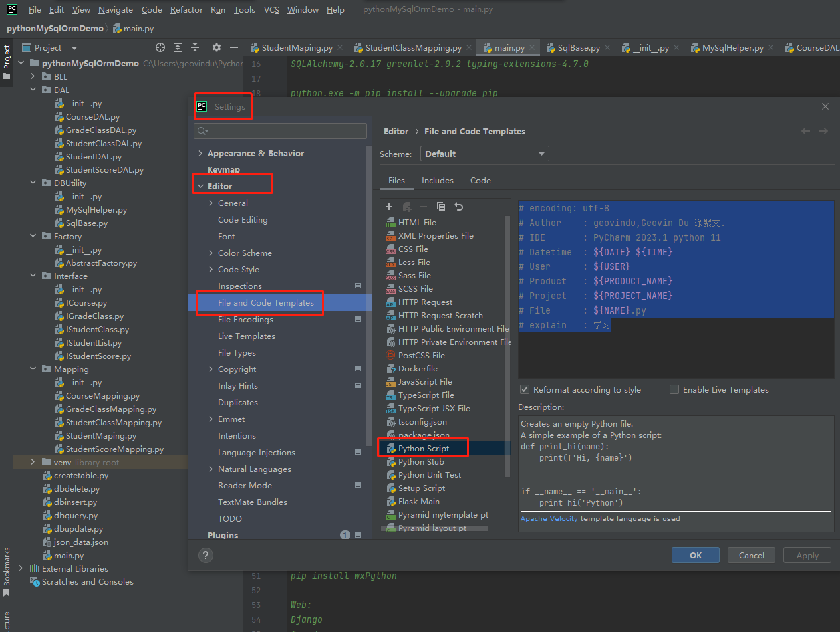
Task: Click Collapse All icon in Project panel
Action: [195, 48]
